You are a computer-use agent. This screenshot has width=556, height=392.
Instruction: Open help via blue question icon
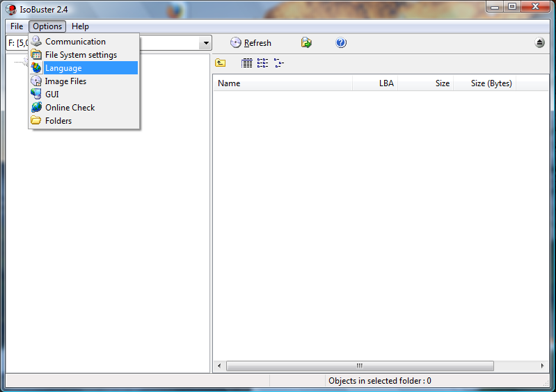pyautogui.click(x=341, y=43)
